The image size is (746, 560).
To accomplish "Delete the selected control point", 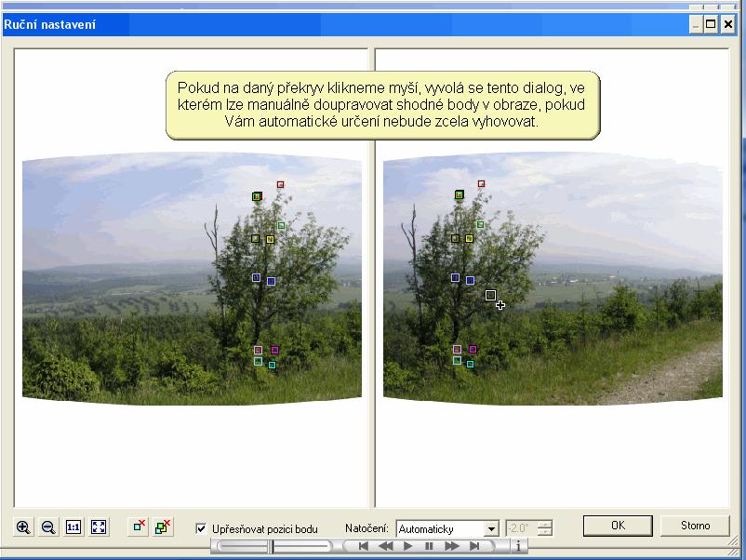I will (139, 527).
